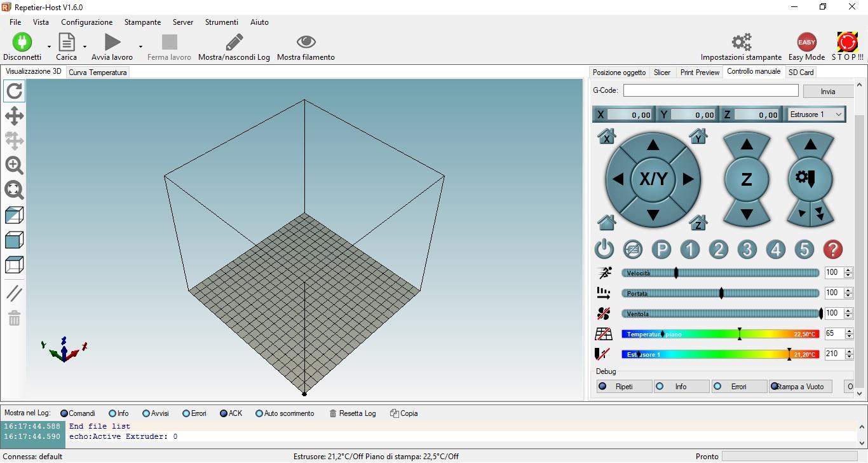Click the red question mark help icon
The image size is (868, 463).
pos(832,249)
